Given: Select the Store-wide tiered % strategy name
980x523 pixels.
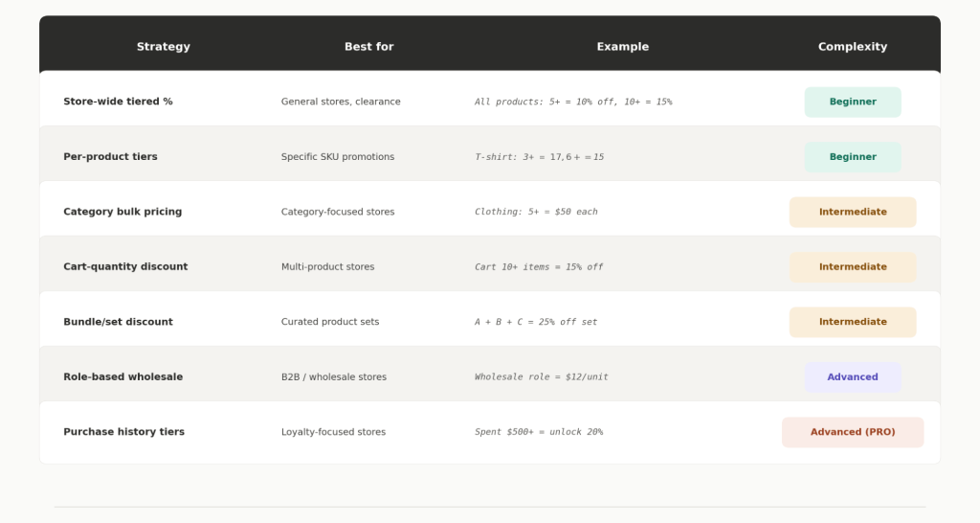Looking at the screenshot, I should tap(118, 102).
